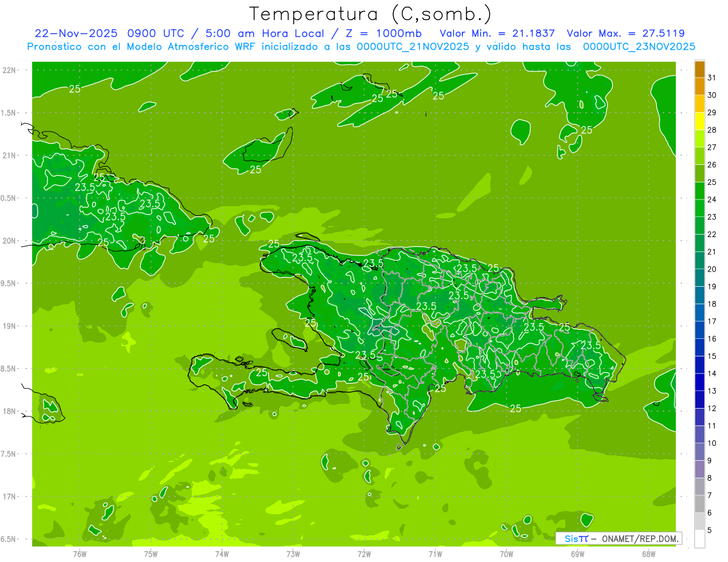Click the "Pronostico con el Modelo Atmosferico WRF" line
Screen dimensions: 728x562
coord(143,47)
